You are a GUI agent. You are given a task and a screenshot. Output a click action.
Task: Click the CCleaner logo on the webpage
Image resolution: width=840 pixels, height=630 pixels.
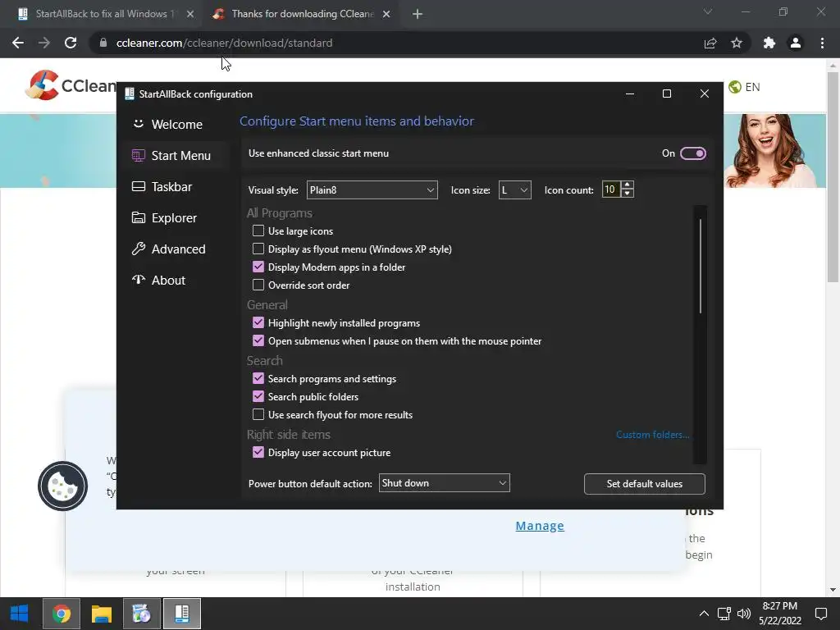pos(71,85)
